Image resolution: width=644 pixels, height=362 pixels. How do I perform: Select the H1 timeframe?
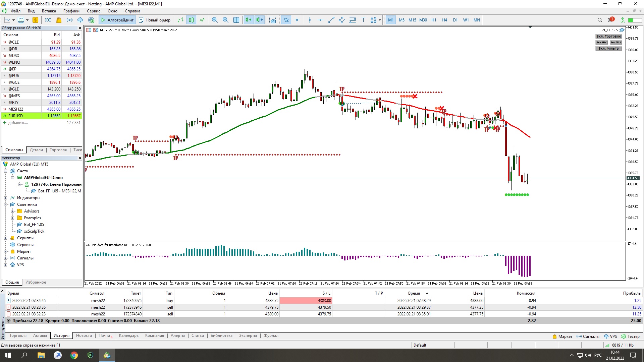pyautogui.click(x=434, y=20)
